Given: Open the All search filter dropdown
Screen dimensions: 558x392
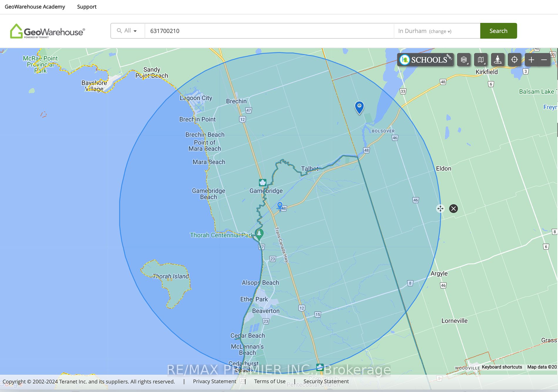Looking at the screenshot, I should [127, 31].
